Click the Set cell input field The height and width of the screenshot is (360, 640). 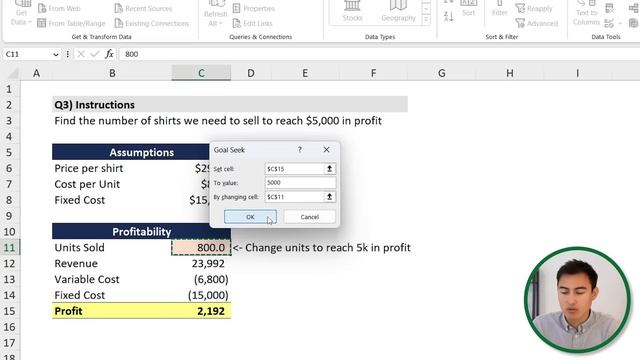point(294,169)
